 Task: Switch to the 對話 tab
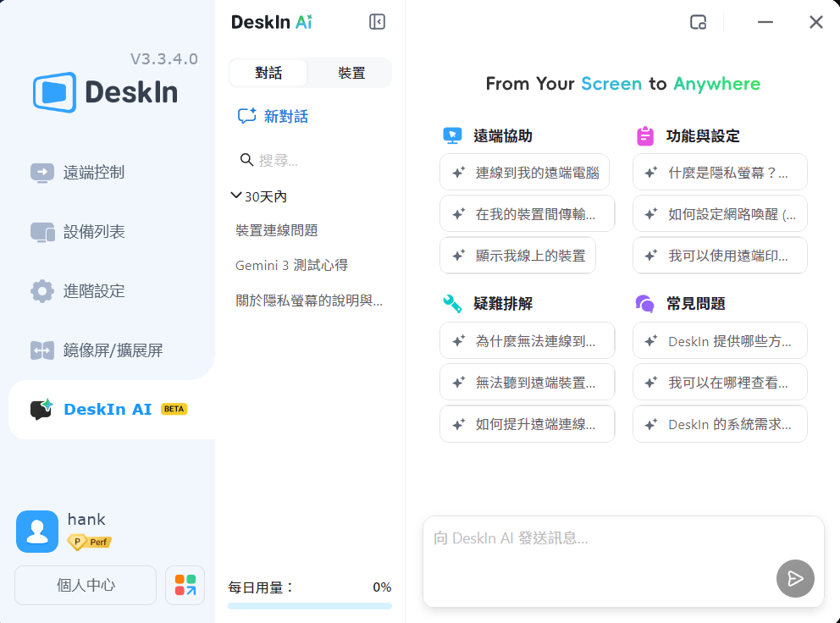click(x=268, y=73)
